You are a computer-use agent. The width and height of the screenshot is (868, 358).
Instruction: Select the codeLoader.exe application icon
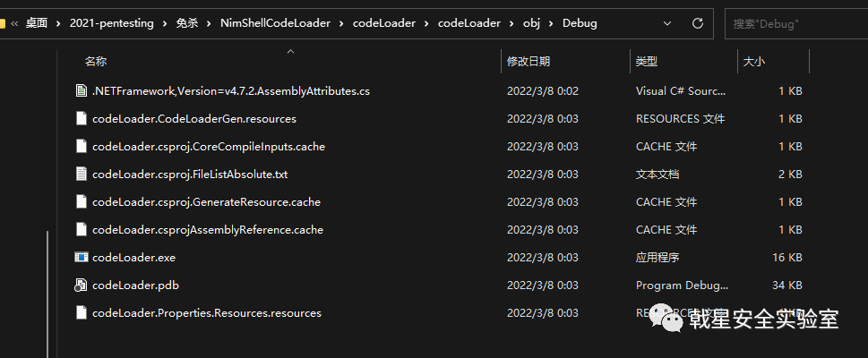[82, 257]
